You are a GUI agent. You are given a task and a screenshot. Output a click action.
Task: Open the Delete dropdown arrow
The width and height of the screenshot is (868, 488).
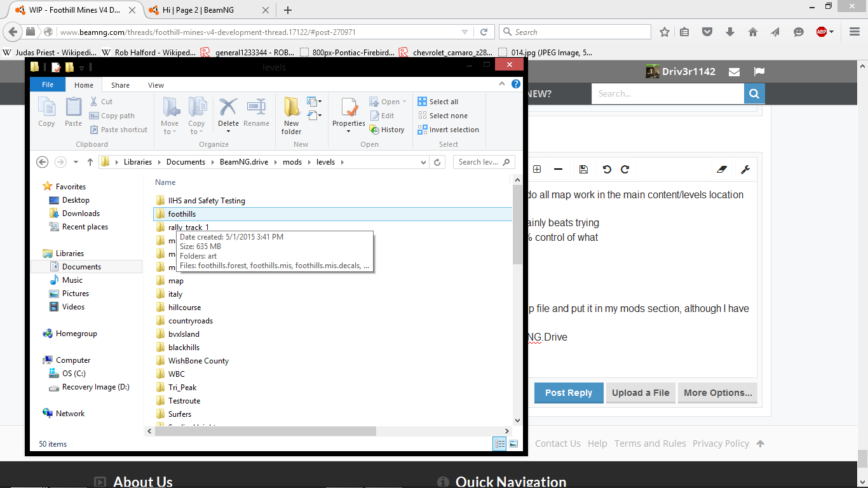[x=228, y=132]
